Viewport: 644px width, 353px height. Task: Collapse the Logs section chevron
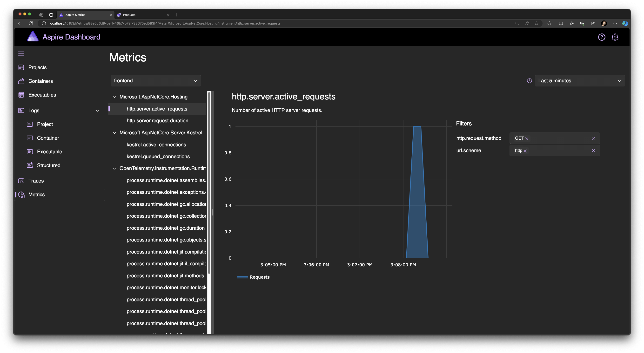pyautogui.click(x=97, y=111)
